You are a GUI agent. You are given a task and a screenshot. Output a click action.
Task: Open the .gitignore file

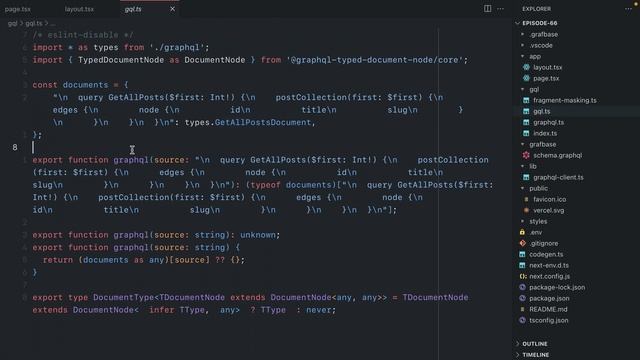pyautogui.click(x=544, y=244)
